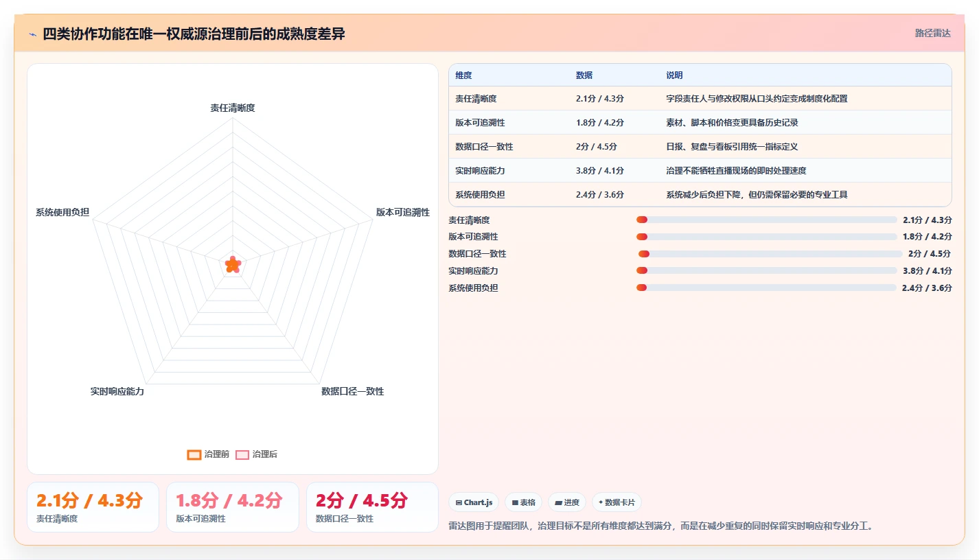
Task: Click the icon before the page title
Action: (33, 34)
